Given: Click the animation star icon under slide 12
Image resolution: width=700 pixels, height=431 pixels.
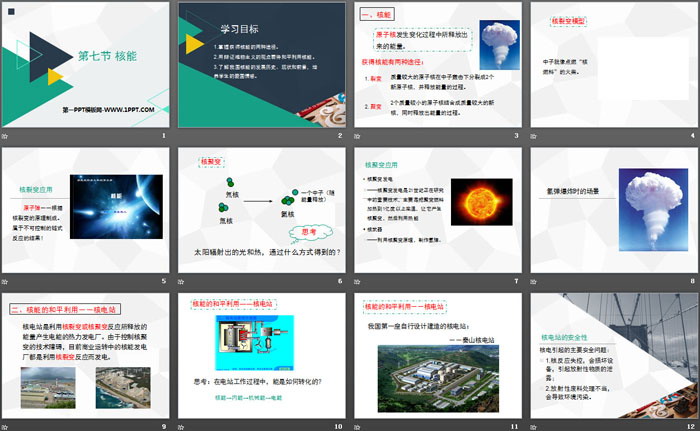Looking at the screenshot, I should (533, 427).
